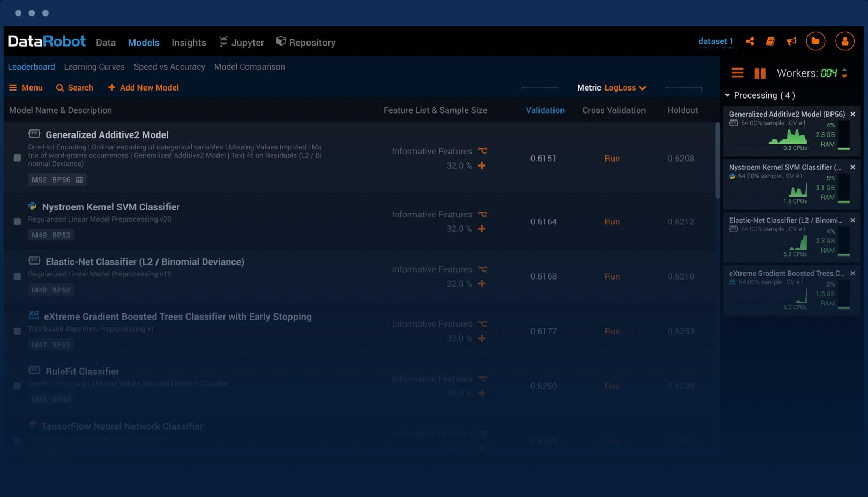Screen dimensions: 868x497
Task: Click the Python icon beside Nystroem Kernel title
Action: click(33, 206)
